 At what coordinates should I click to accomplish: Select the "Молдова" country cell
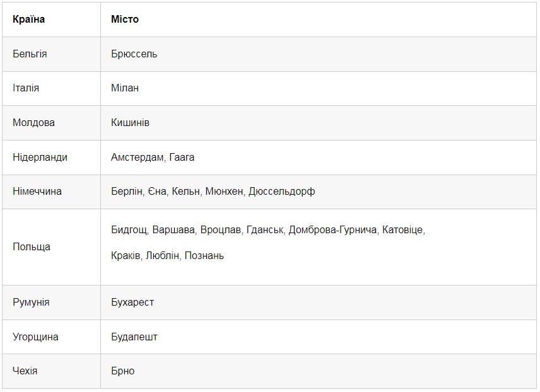point(33,123)
